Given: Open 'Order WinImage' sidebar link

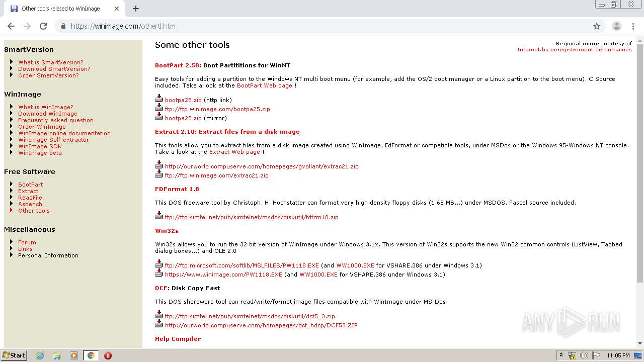Looking at the screenshot, I should pyautogui.click(x=42, y=127).
